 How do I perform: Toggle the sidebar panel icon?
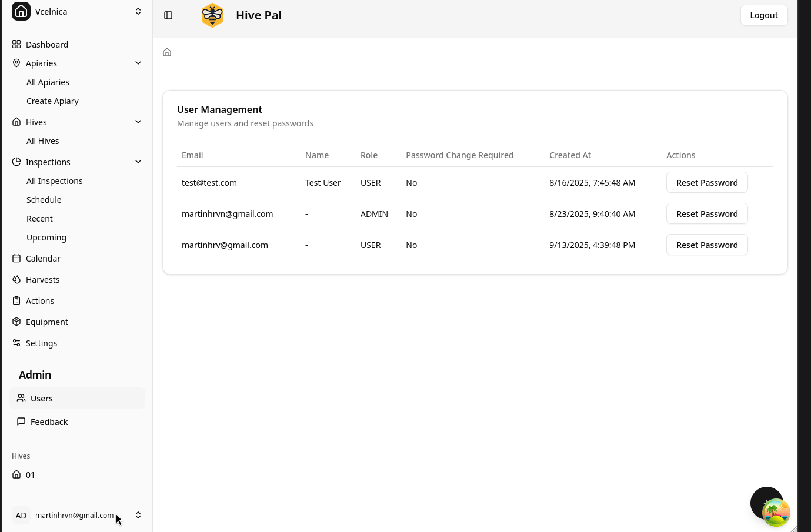point(168,15)
